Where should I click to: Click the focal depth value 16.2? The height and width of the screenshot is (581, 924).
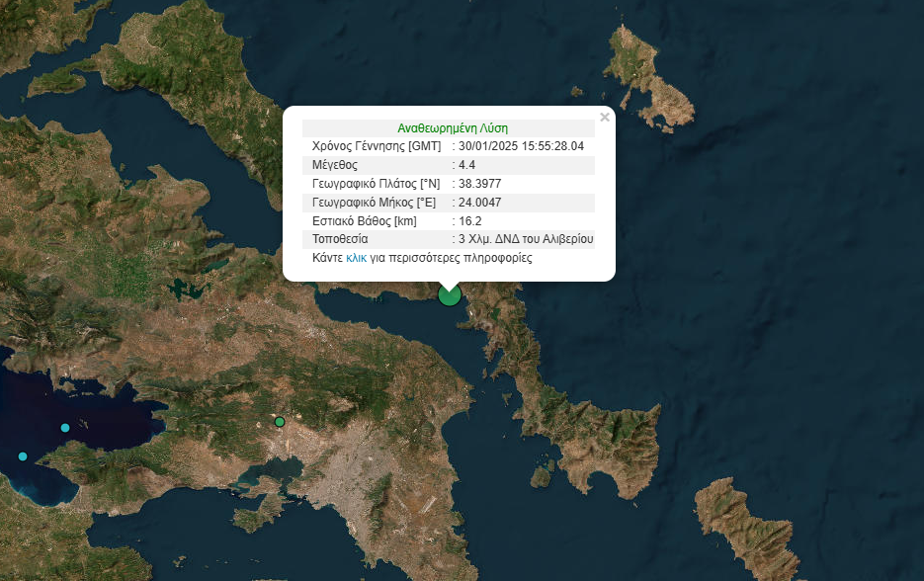pyautogui.click(x=470, y=221)
